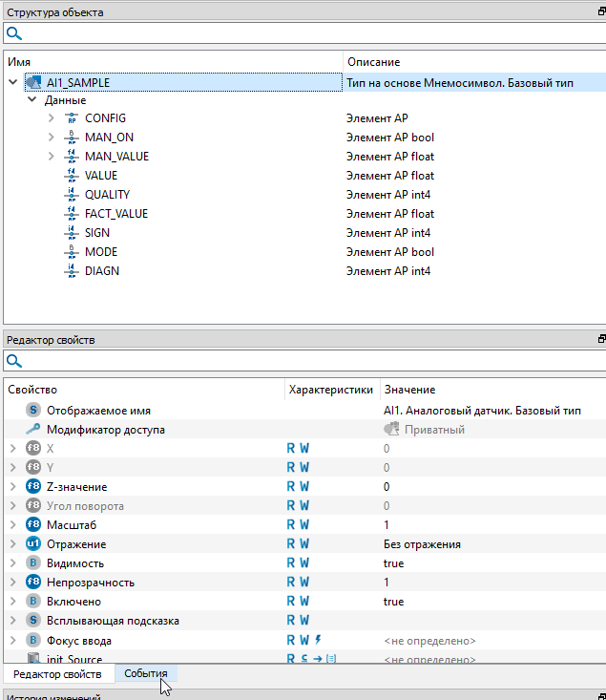Float the Структура объекта panel
Screen dimensions: 606x700
(x=600, y=12)
